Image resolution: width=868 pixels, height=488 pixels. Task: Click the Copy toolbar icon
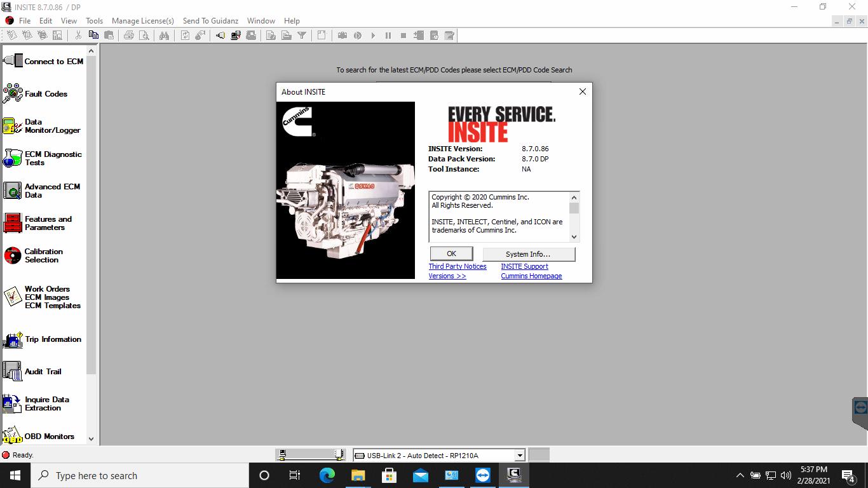(93, 36)
